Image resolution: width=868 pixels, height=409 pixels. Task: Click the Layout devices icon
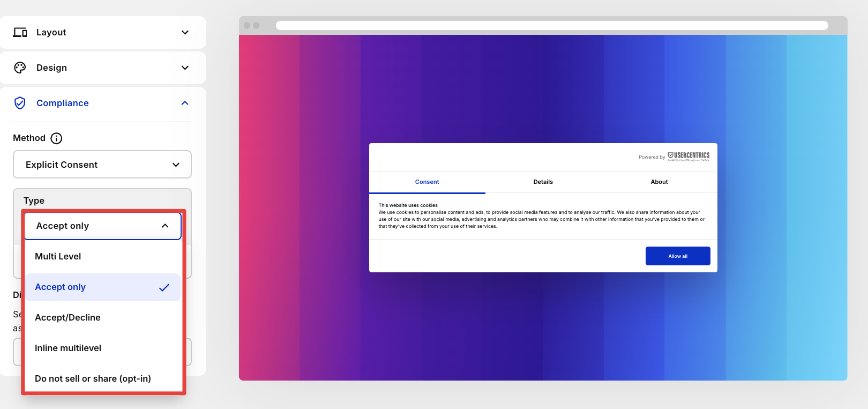(20, 32)
